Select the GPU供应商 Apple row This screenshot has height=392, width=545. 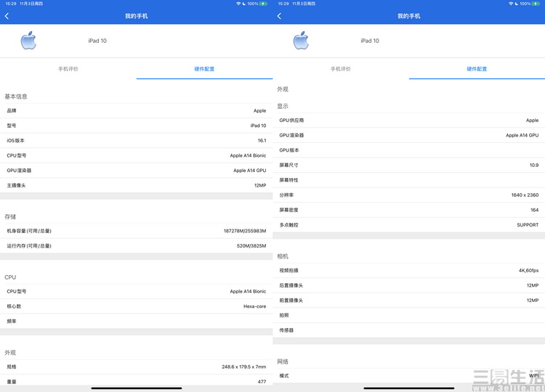pyautogui.click(x=408, y=120)
